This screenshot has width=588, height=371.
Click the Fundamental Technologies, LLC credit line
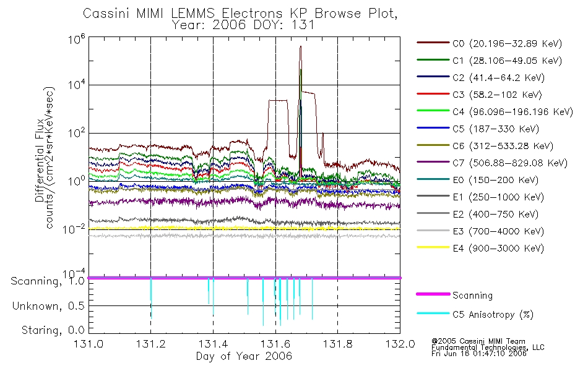488,348
